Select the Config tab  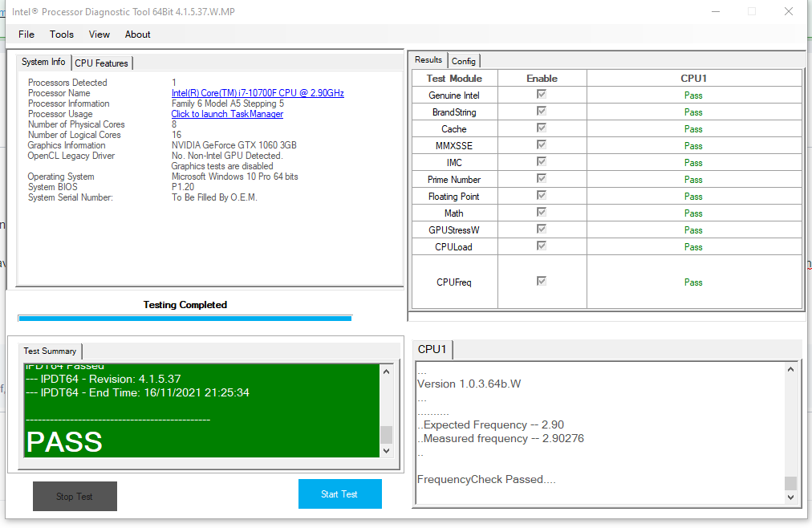(x=464, y=61)
